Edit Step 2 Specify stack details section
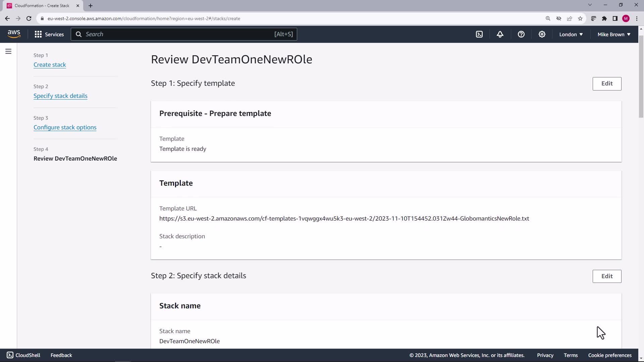This screenshot has width=644, height=362. click(606, 276)
